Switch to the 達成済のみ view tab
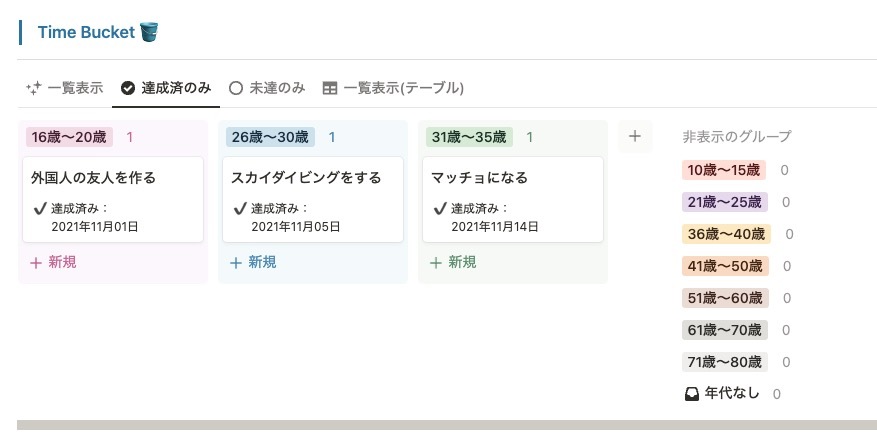 point(166,88)
